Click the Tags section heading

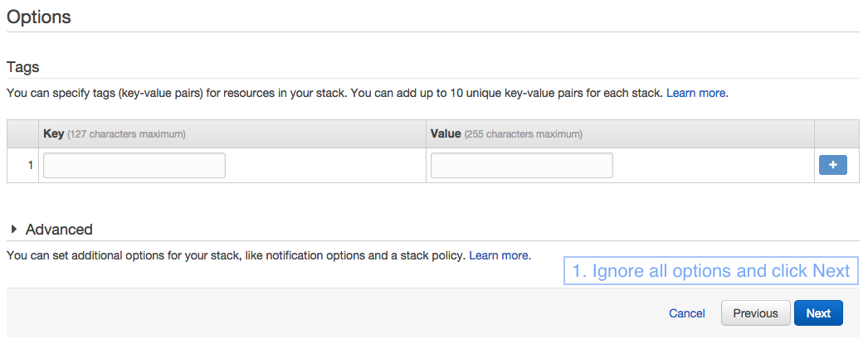point(23,67)
